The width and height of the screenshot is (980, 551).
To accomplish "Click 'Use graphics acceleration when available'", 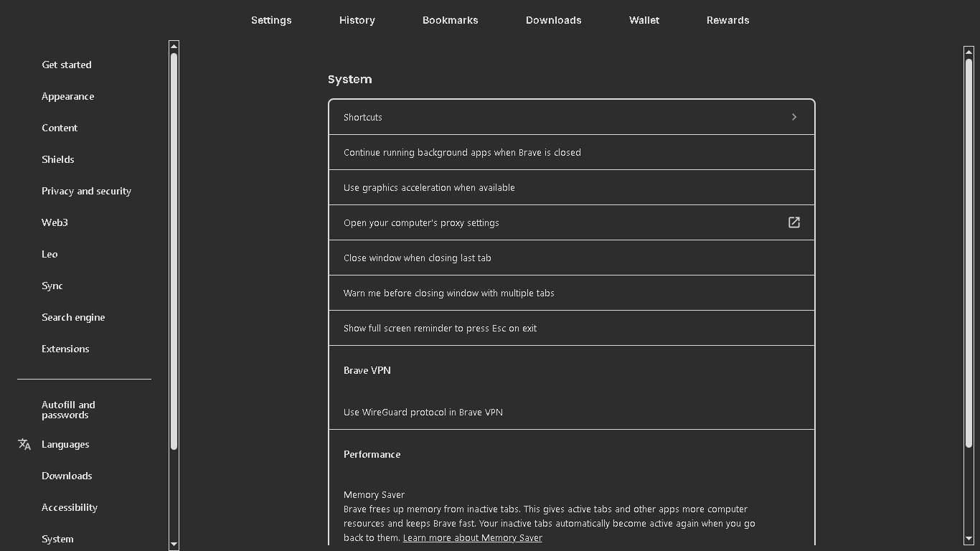I will coord(429,187).
